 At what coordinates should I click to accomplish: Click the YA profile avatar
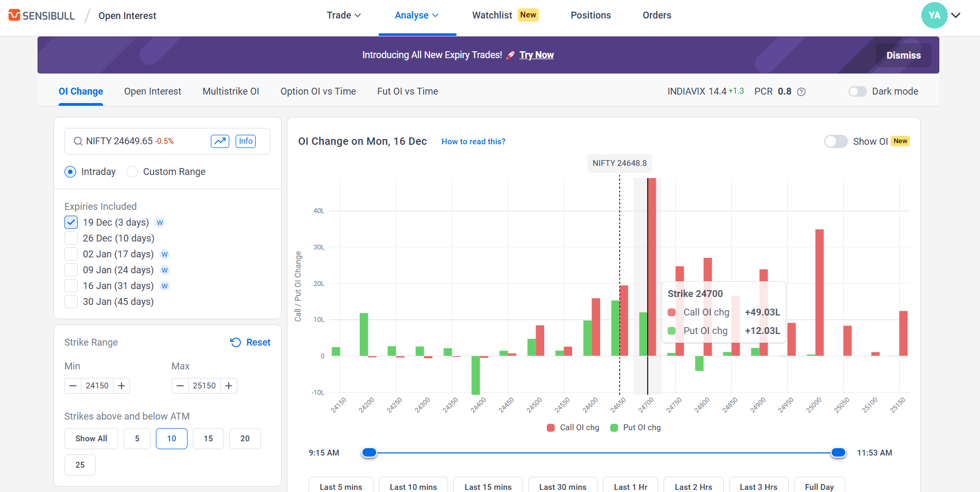[934, 15]
